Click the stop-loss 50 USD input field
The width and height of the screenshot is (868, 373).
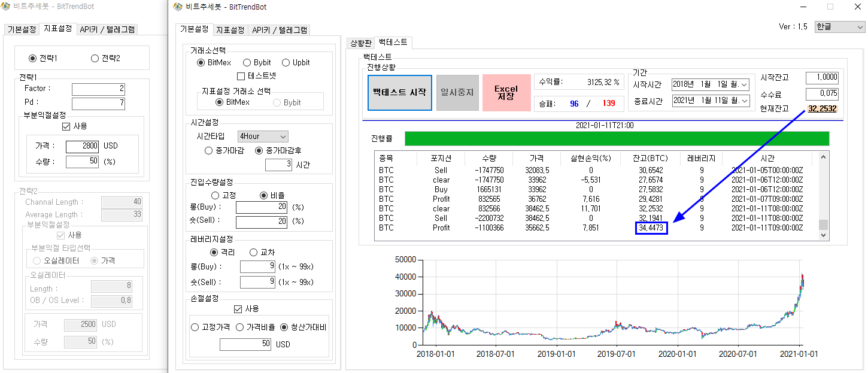point(245,344)
